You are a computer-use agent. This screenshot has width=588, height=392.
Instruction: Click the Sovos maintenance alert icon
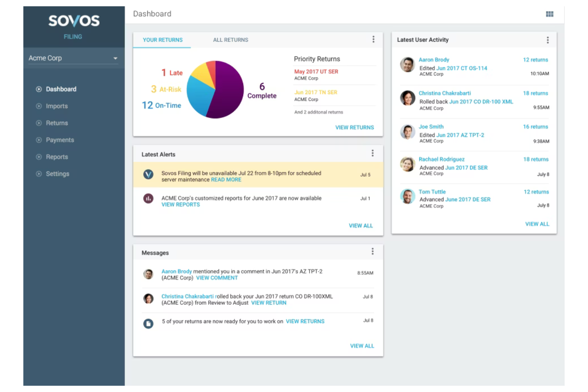[148, 174]
